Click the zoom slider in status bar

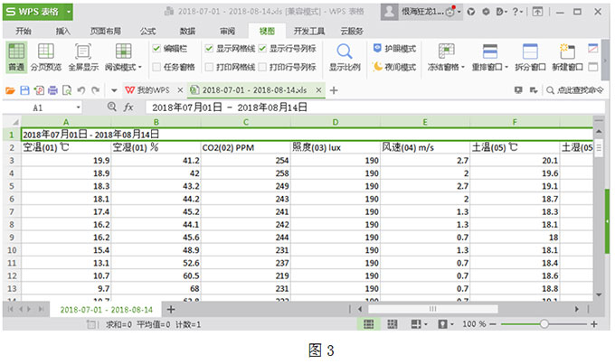[x=543, y=324]
